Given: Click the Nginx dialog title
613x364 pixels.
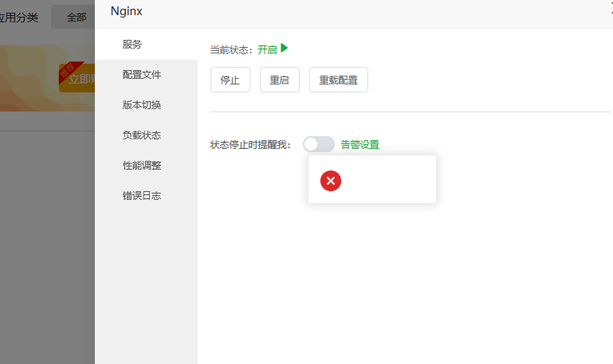Looking at the screenshot, I should pyautogui.click(x=126, y=11).
